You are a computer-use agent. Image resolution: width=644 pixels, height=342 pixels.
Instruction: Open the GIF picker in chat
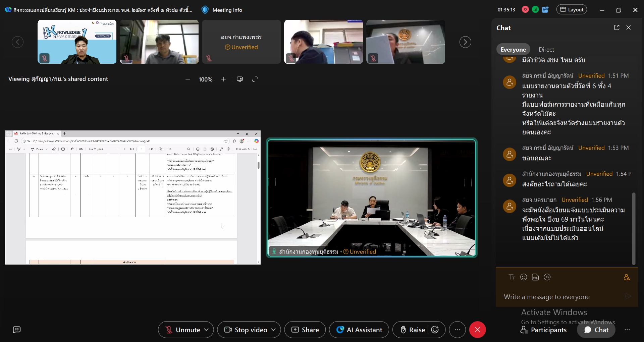click(535, 277)
